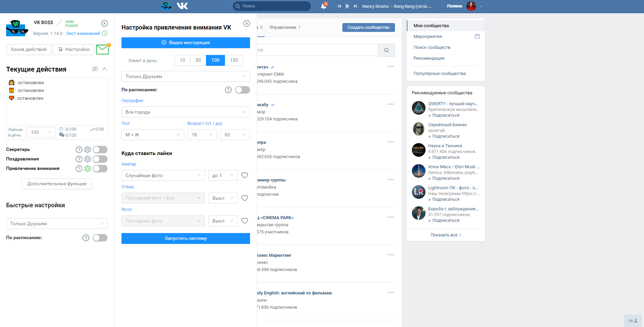
Task: Toggle По расписанию in attention settings
Action: (x=243, y=90)
